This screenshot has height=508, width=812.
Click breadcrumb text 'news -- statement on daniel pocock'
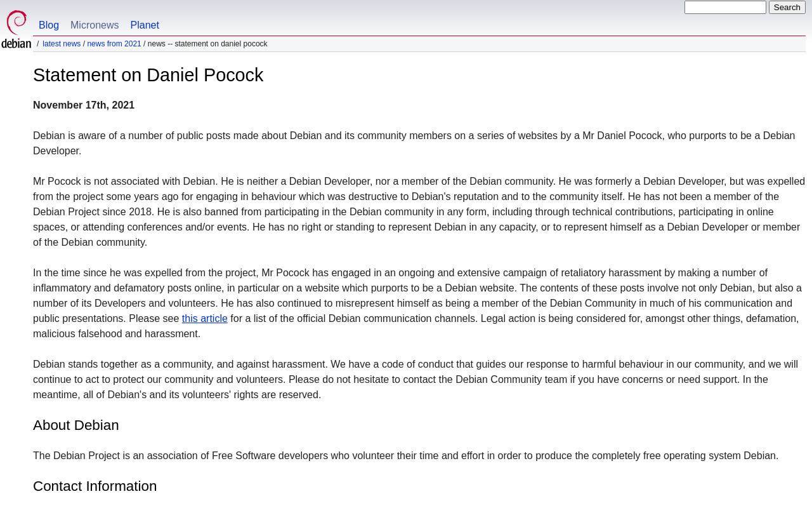[207, 44]
